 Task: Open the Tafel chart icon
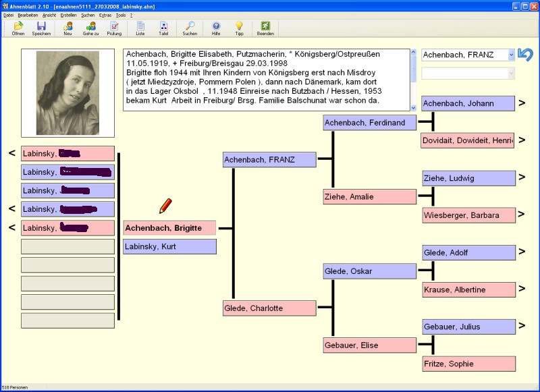[x=163, y=26]
